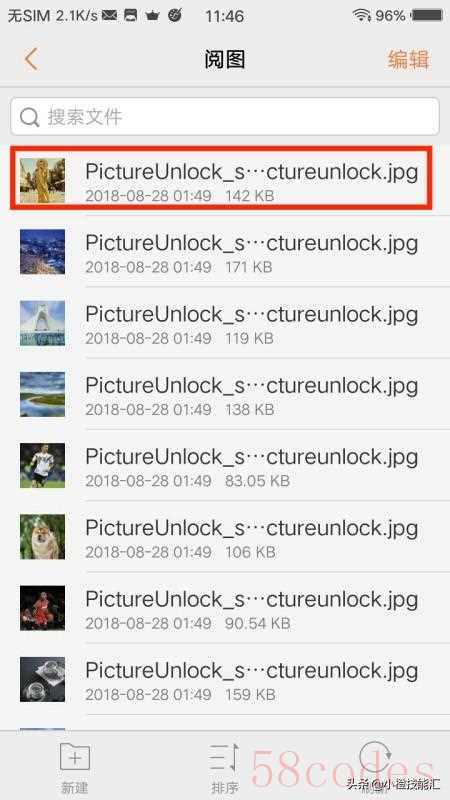
Task: Focus the 搜索文件 search field
Action: click(224, 117)
